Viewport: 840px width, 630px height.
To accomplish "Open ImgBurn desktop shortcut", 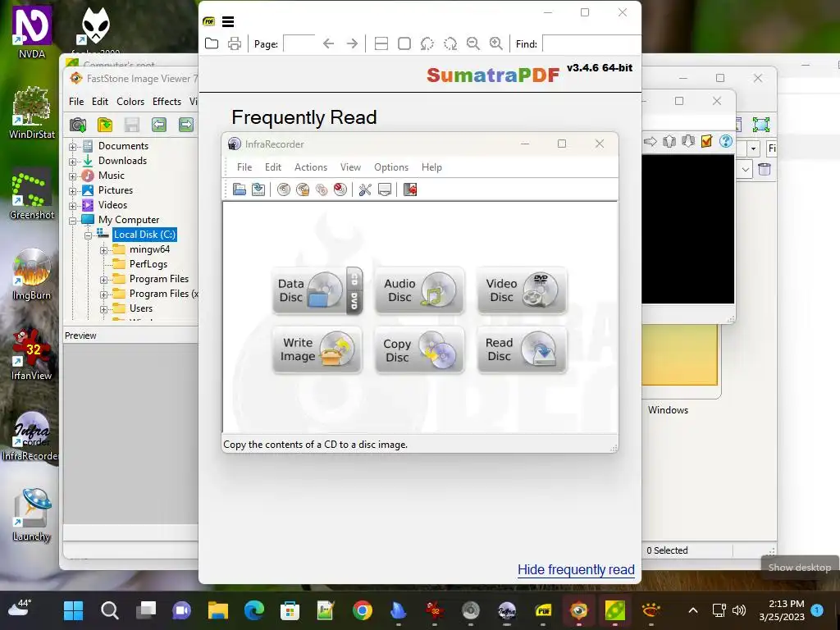I will point(32,275).
